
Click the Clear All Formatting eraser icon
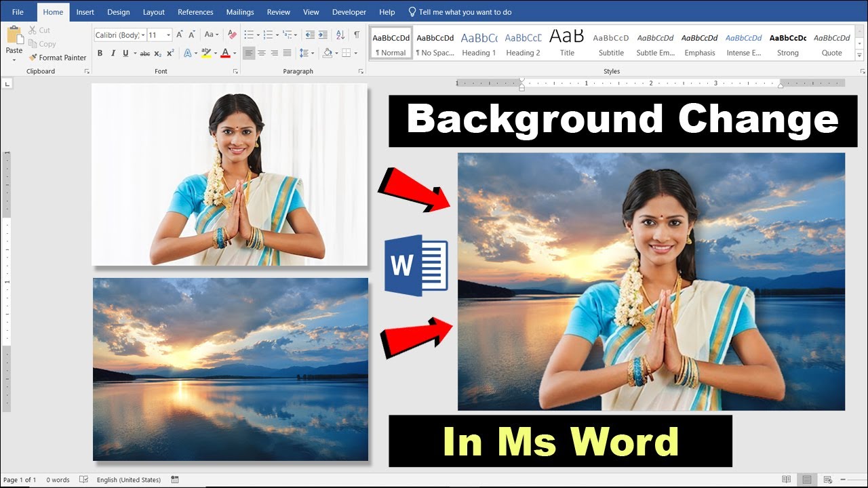[232, 35]
